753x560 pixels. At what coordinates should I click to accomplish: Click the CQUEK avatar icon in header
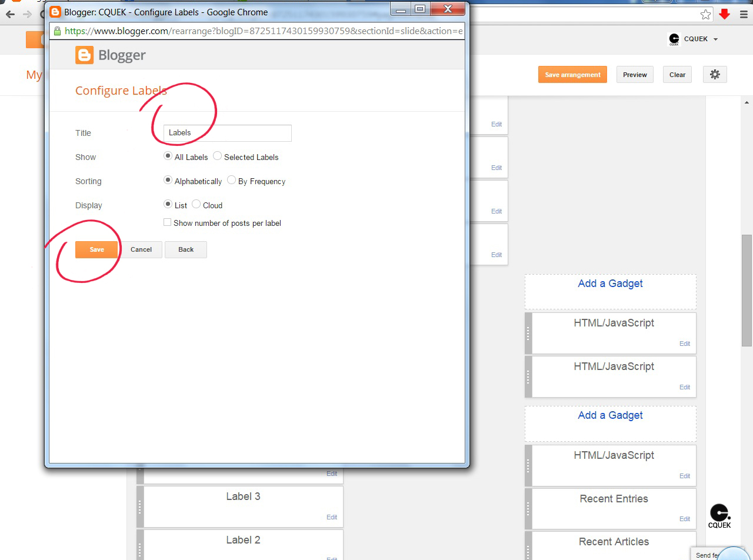674,39
